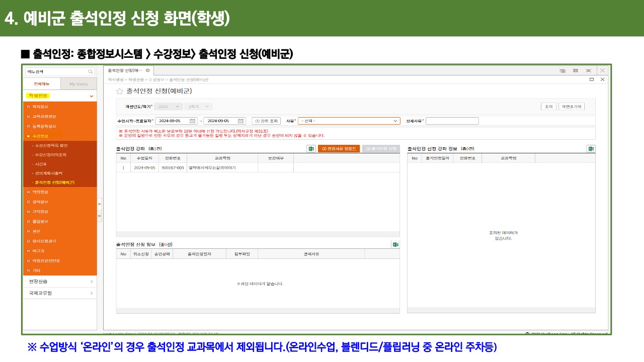The height and width of the screenshot is (362, 644).
Task: Click the favorite star beside 출석인정 신청(예비군)
Action: (x=119, y=92)
